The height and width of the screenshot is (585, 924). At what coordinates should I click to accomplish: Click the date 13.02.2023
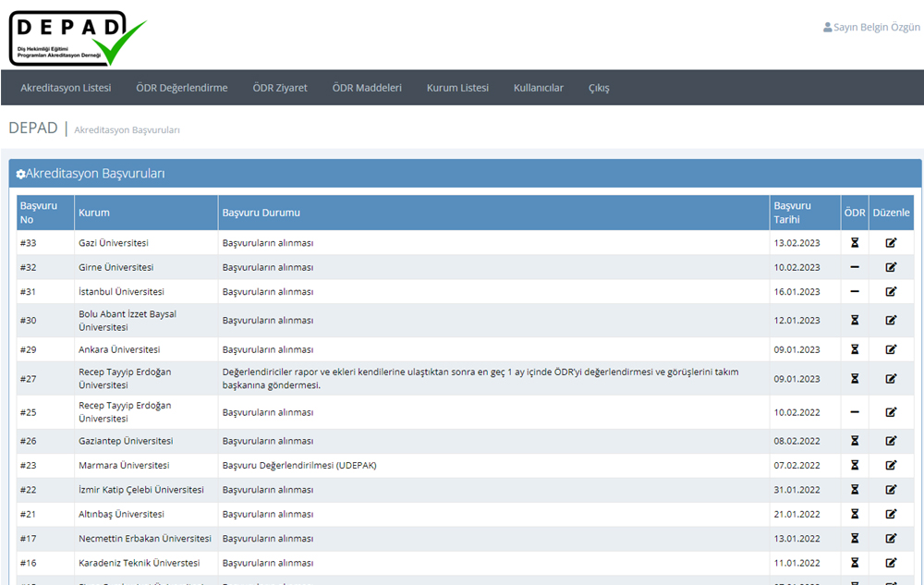(796, 243)
